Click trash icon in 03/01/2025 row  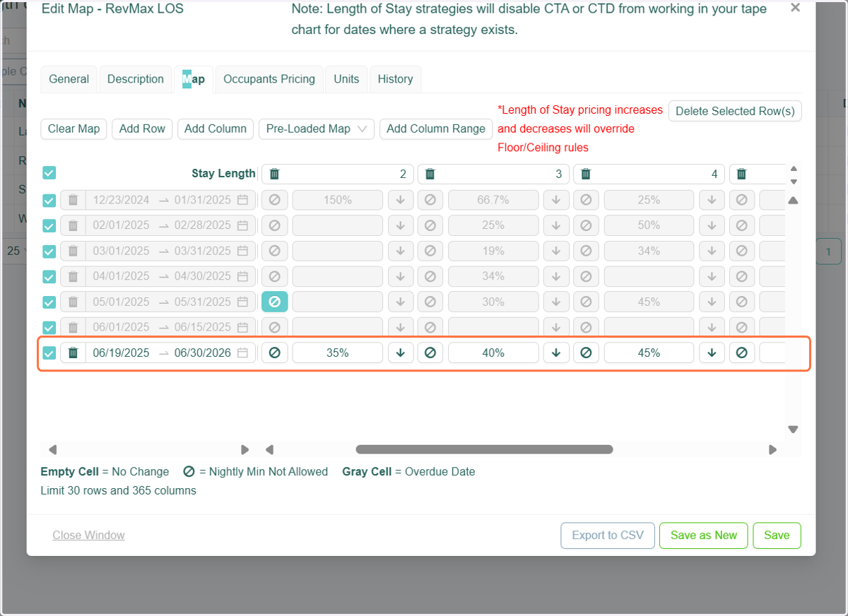tap(73, 251)
